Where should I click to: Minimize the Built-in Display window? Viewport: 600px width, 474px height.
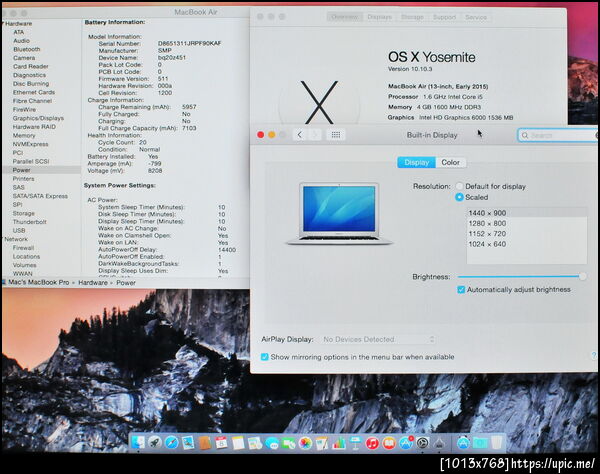click(x=272, y=135)
